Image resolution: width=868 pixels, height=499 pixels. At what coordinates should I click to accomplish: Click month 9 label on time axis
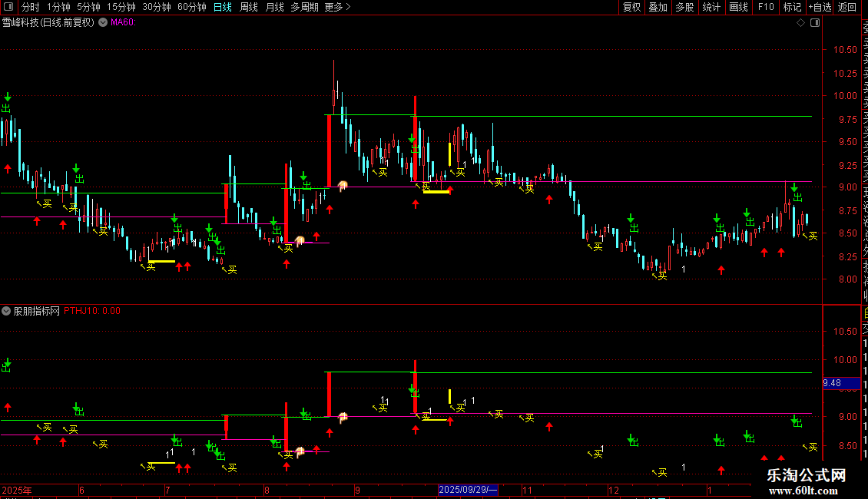358,490
